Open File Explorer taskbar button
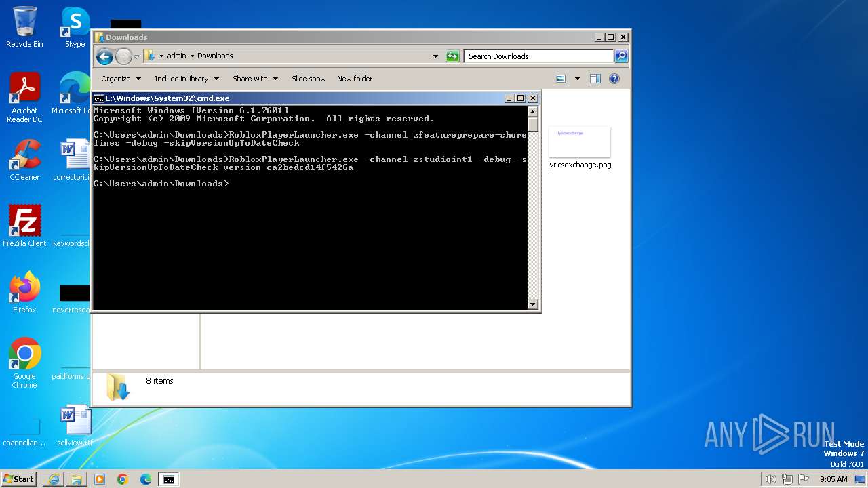This screenshot has width=868, height=488. click(x=77, y=479)
